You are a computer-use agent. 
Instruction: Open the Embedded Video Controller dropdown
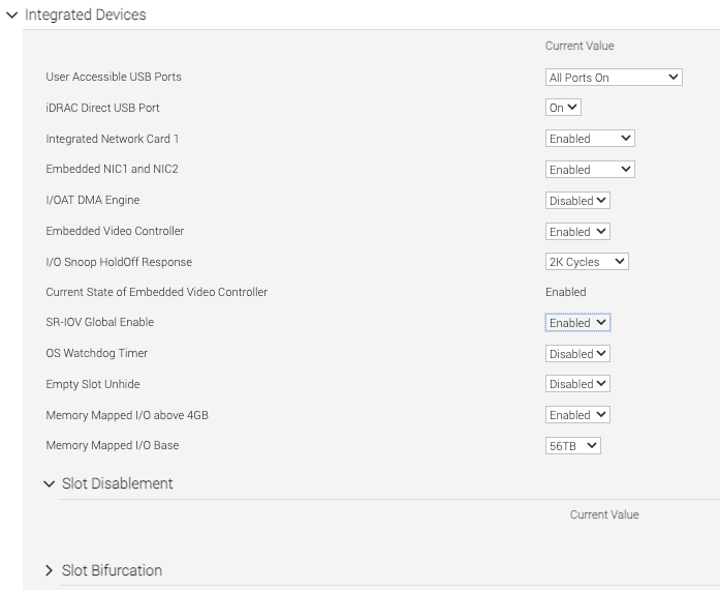point(578,232)
